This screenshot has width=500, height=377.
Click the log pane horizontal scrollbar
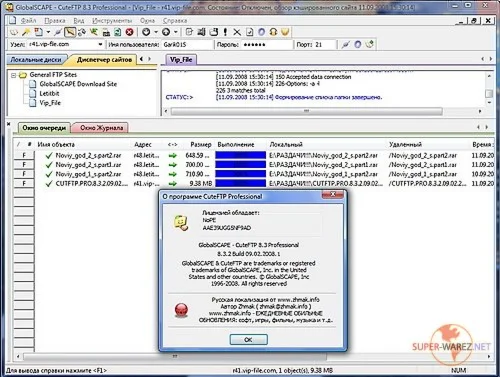point(306,111)
